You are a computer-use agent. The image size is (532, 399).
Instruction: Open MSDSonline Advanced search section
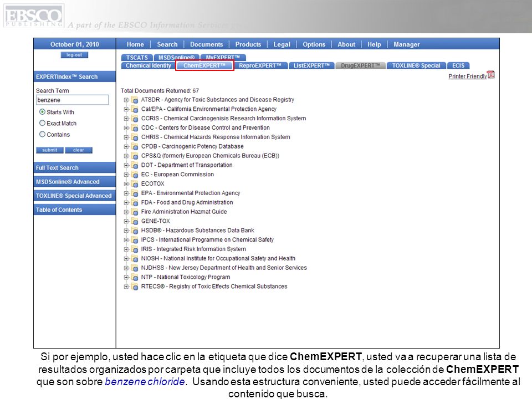[75, 182]
